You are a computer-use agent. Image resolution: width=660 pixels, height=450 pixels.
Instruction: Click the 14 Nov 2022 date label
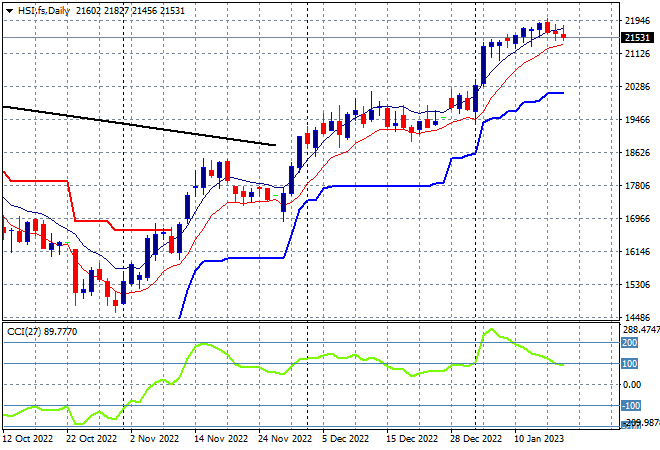pyautogui.click(x=221, y=439)
